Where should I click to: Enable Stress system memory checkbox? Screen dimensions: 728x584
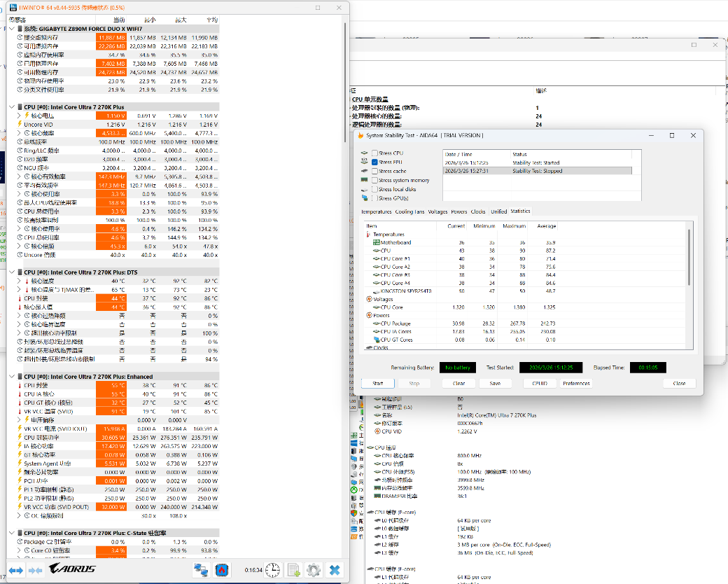pyautogui.click(x=375, y=180)
